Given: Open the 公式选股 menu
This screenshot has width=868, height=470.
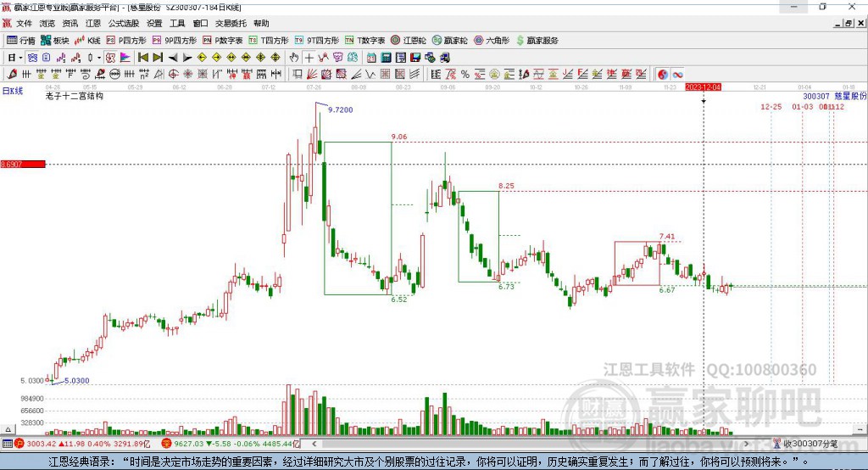Looking at the screenshot, I should coord(124,23).
